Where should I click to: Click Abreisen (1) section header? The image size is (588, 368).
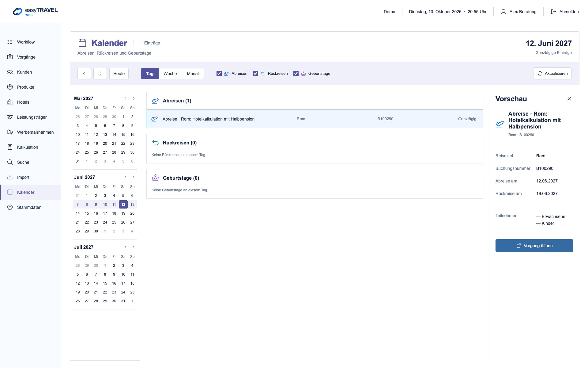point(315,101)
